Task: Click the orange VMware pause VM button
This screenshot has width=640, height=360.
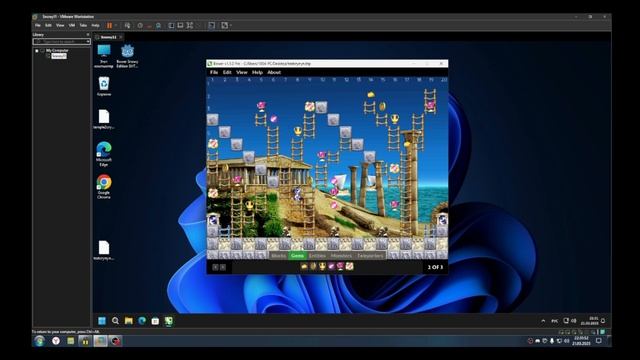Action: (x=109, y=25)
